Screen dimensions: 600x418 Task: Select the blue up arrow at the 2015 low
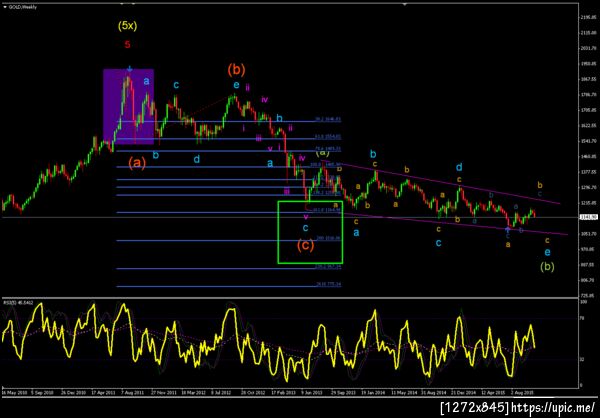(x=507, y=229)
